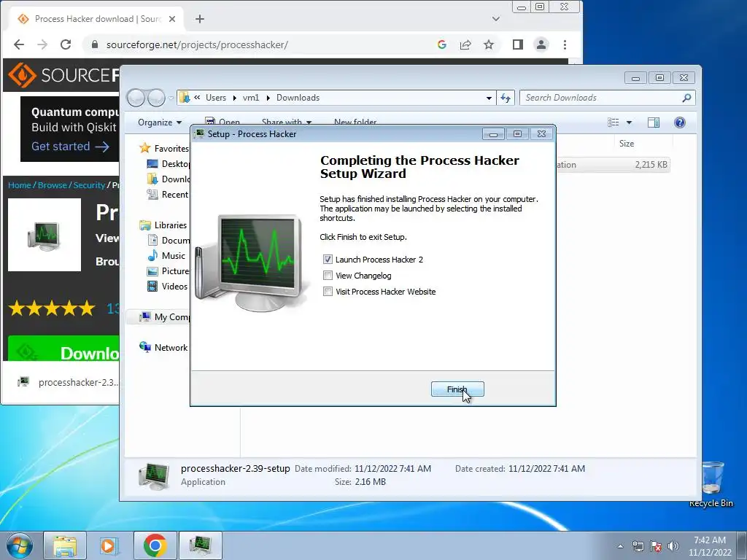Screen dimensions: 747x560
Task: Click Chrome forward arrow button
Action: pyautogui.click(x=42, y=44)
